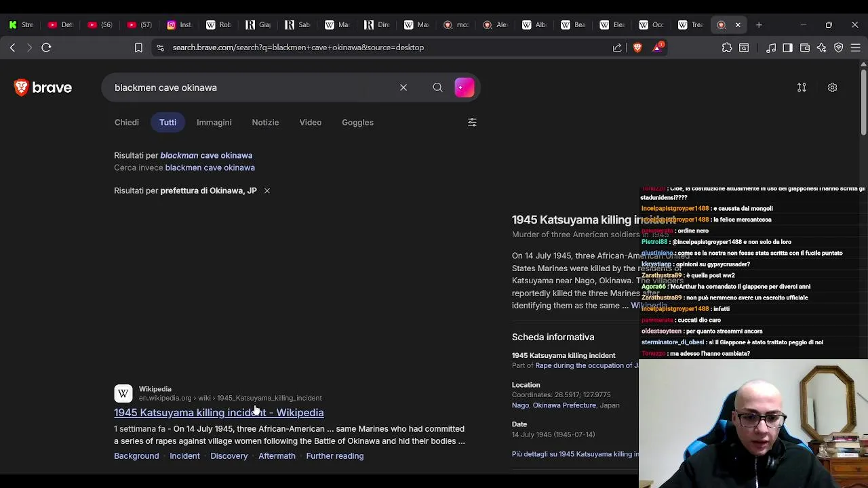Remove the Okinawa prefecture location filter
The image size is (868, 488).
point(267,190)
